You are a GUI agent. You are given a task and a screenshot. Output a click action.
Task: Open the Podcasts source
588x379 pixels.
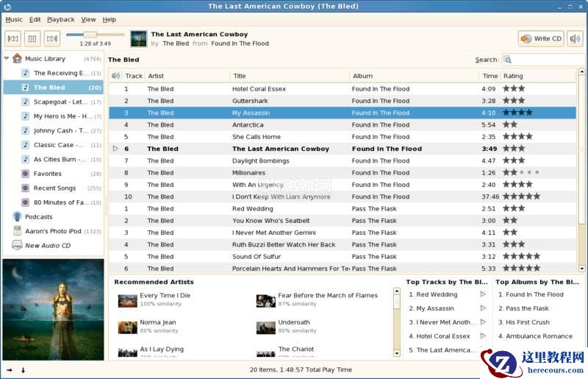pos(52,217)
